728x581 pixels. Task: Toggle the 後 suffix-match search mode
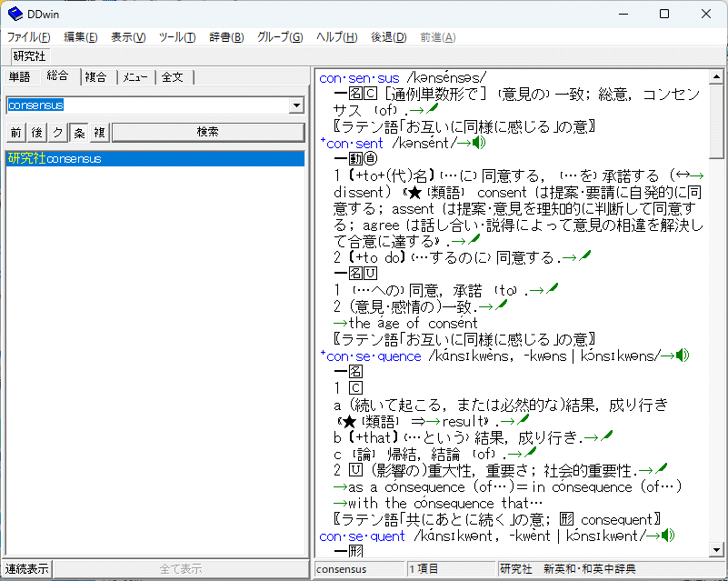(36, 133)
